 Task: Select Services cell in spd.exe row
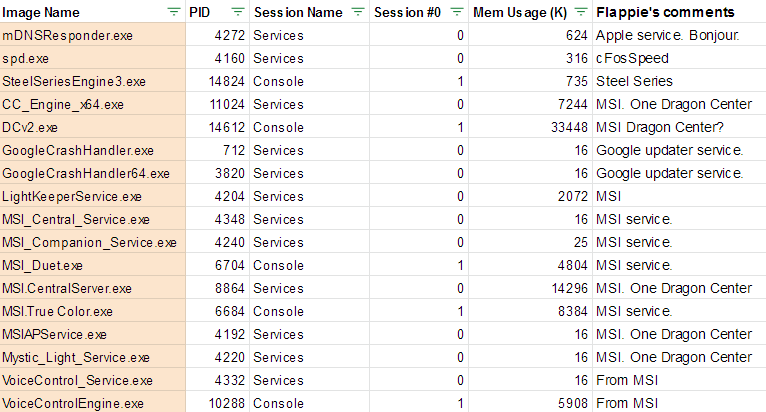coord(310,58)
